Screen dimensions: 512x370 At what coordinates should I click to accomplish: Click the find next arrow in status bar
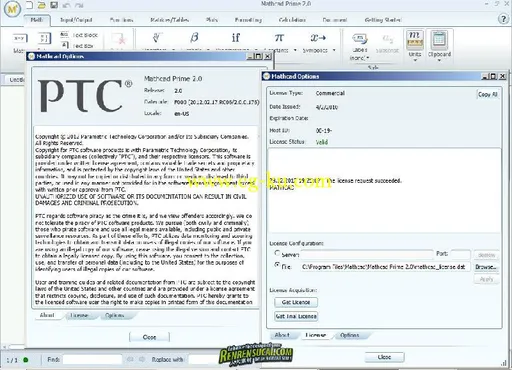pyautogui.click(x=142, y=359)
